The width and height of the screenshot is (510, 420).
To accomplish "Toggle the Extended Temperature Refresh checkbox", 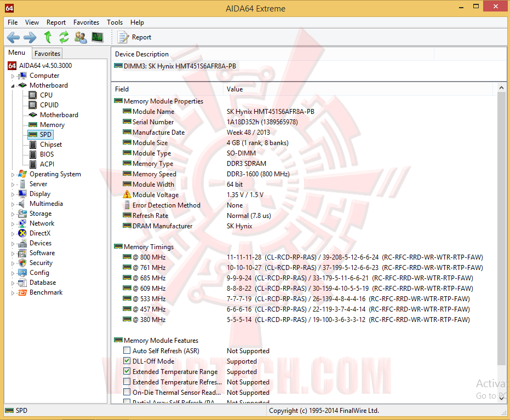I will click(x=127, y=382).
